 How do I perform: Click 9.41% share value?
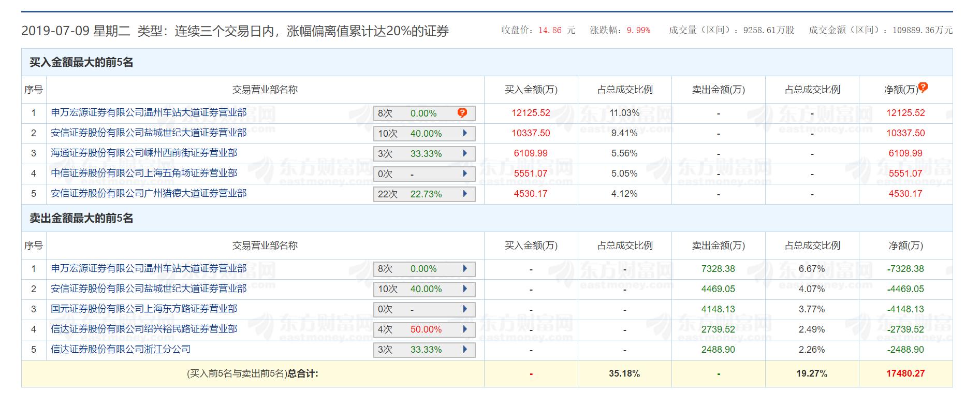tap(624, 133)
